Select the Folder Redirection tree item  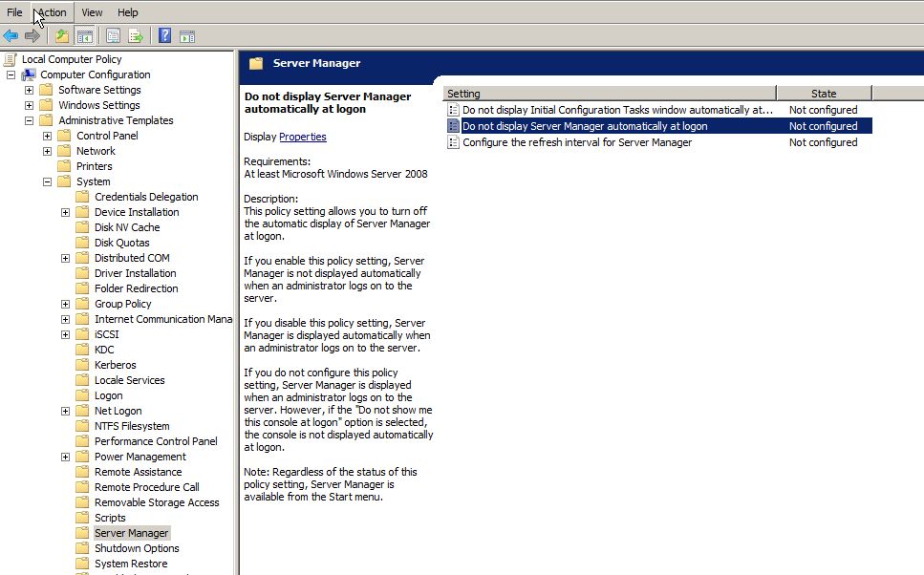(136, 288)
